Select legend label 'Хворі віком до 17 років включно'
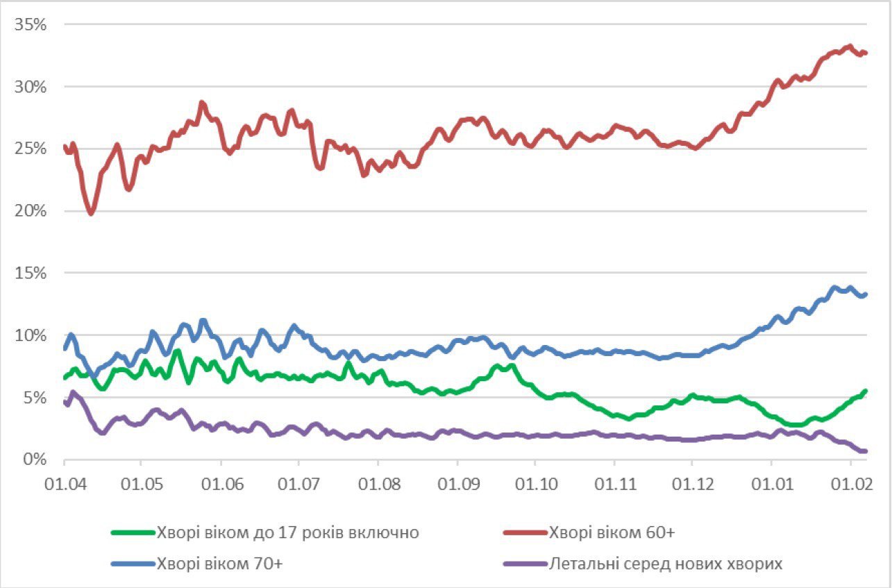The height and width of the screenshot is (588, 892). [288, 533]
